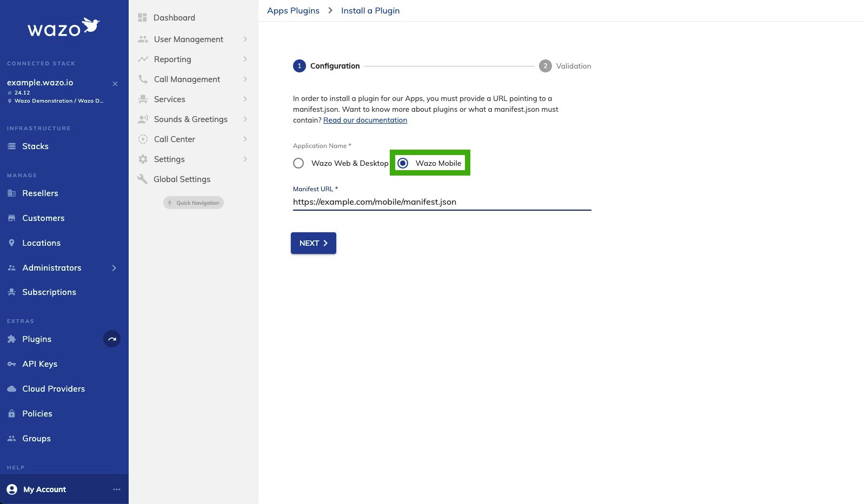Click the Customers storefront icon
The width and height of the screenshot is (865, 504).
point(11,218)
